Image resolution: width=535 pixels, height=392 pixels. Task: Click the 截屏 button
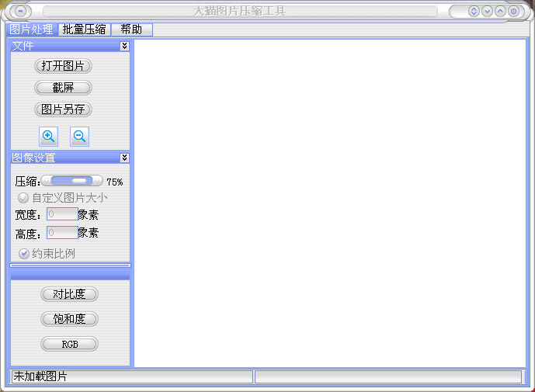63,88
